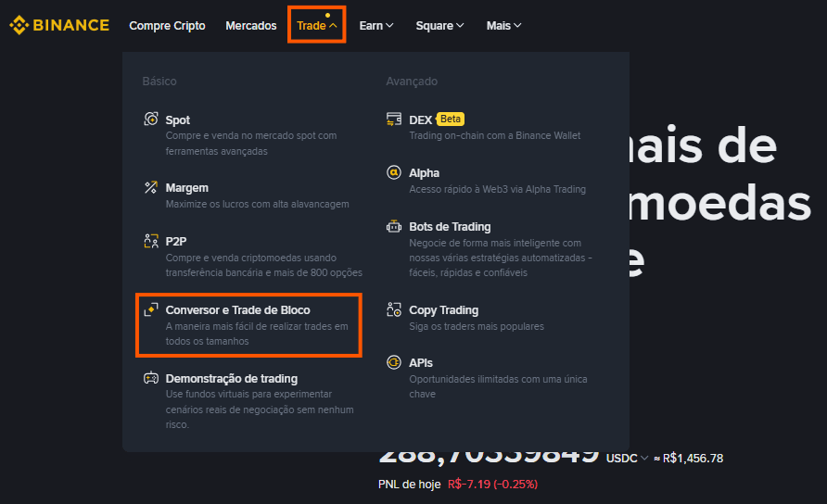Click the P2P people icon

pos(151,241)
